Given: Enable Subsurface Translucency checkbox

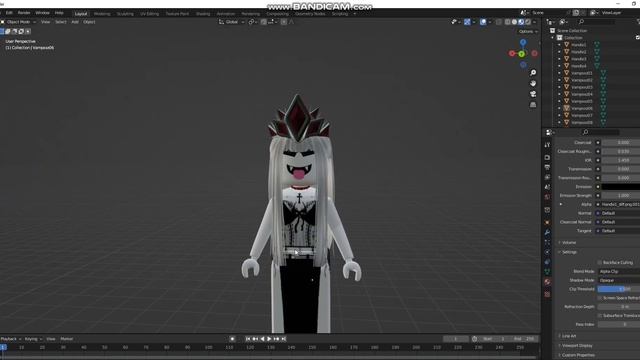Looking at the screenshot, I should click(x=600, y=316).
